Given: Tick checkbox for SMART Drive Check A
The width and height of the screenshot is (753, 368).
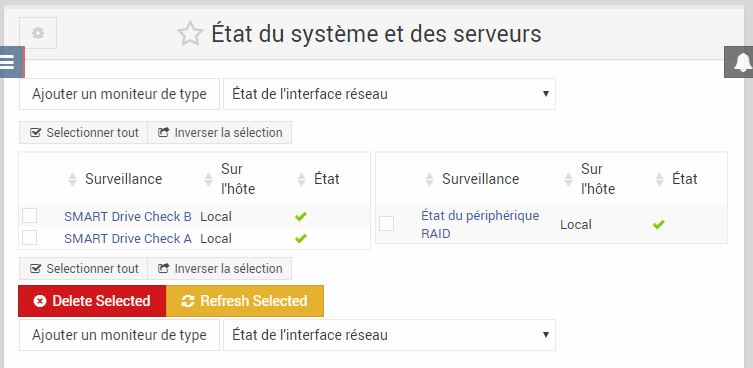Looking at the screenshot, I should tap(29, 238).
